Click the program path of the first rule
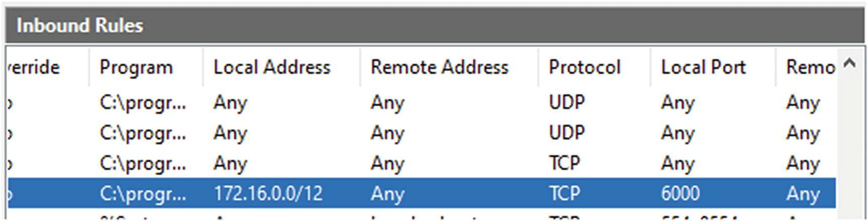Screen dimensions: 868x221 tap(143, 103)
